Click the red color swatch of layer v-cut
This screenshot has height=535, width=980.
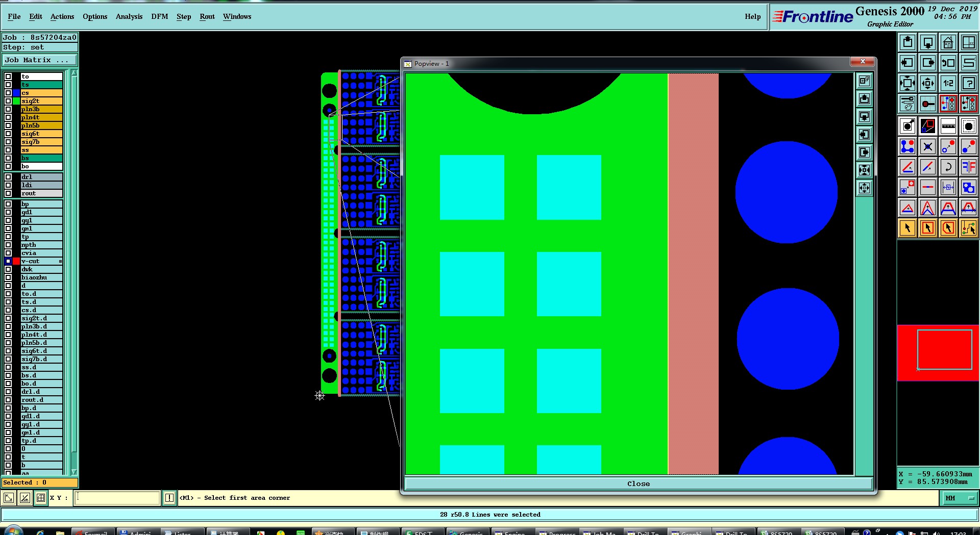16,261
